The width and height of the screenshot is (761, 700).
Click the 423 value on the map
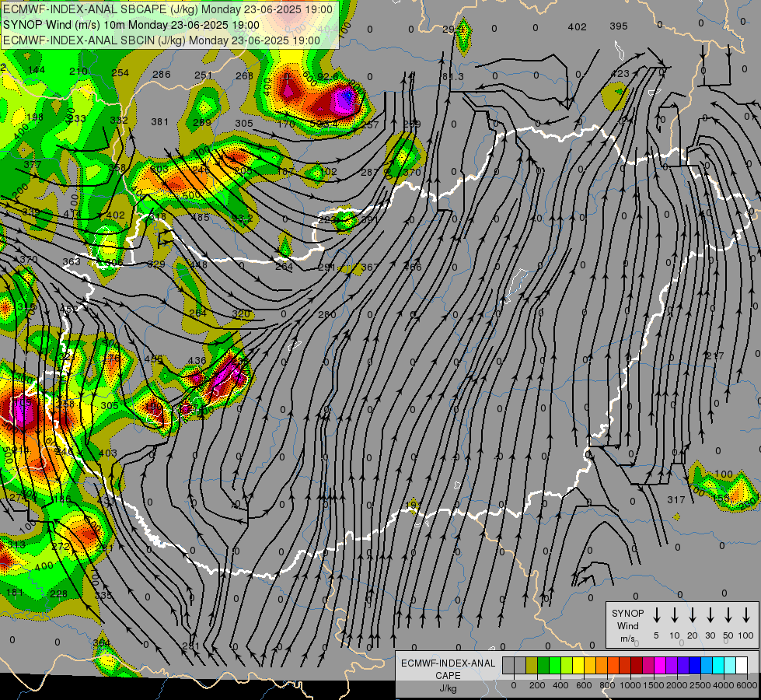pyautogui.click(x=620, y=74)
